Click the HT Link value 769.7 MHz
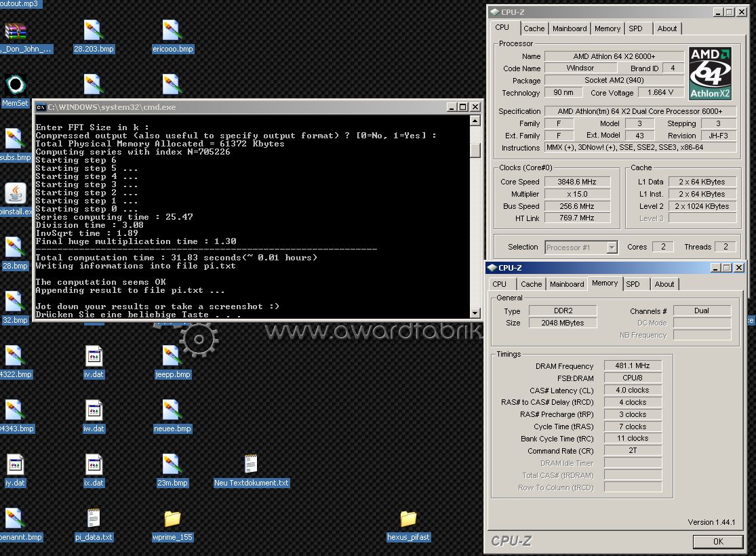 [577, 218]
